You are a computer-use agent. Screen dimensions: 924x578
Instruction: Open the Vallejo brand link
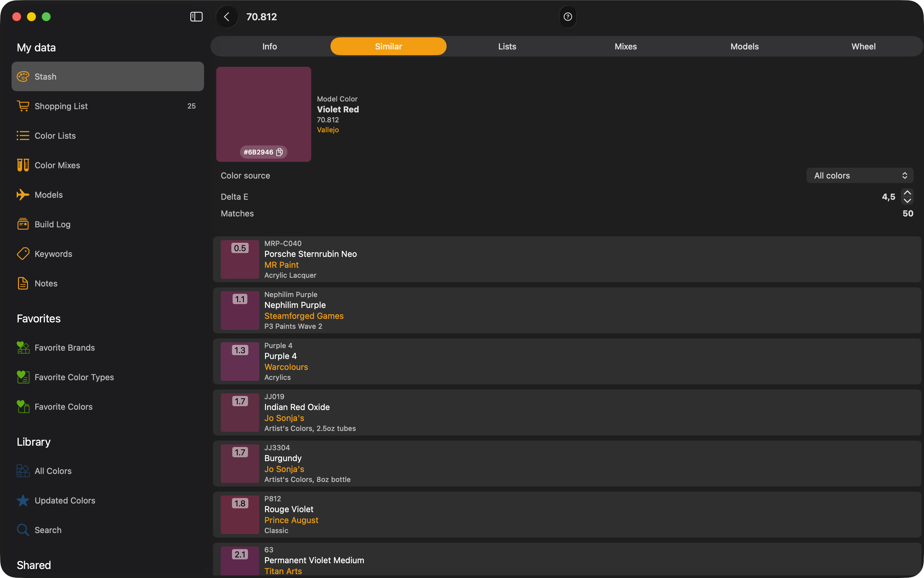328,130
